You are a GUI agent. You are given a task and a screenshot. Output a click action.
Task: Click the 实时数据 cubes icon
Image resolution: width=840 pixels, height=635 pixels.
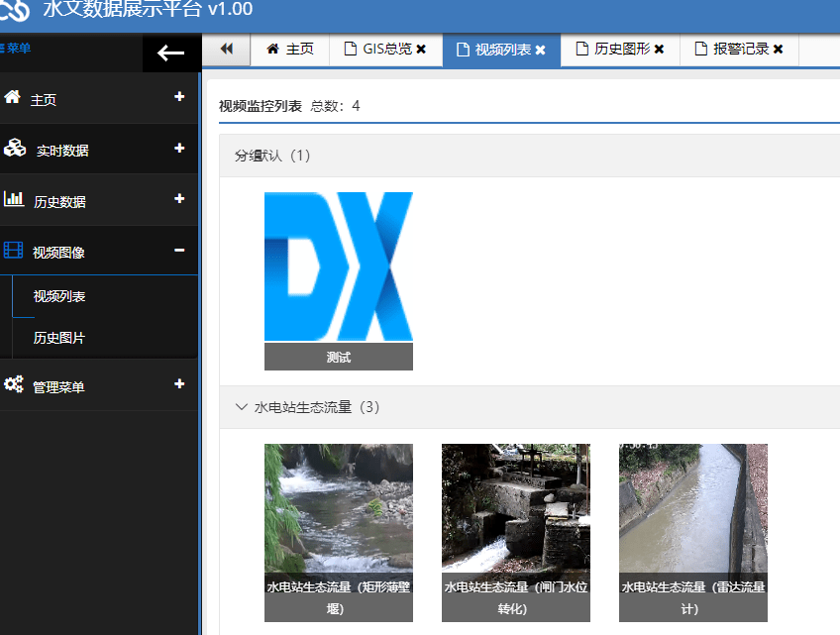point(15,148)
